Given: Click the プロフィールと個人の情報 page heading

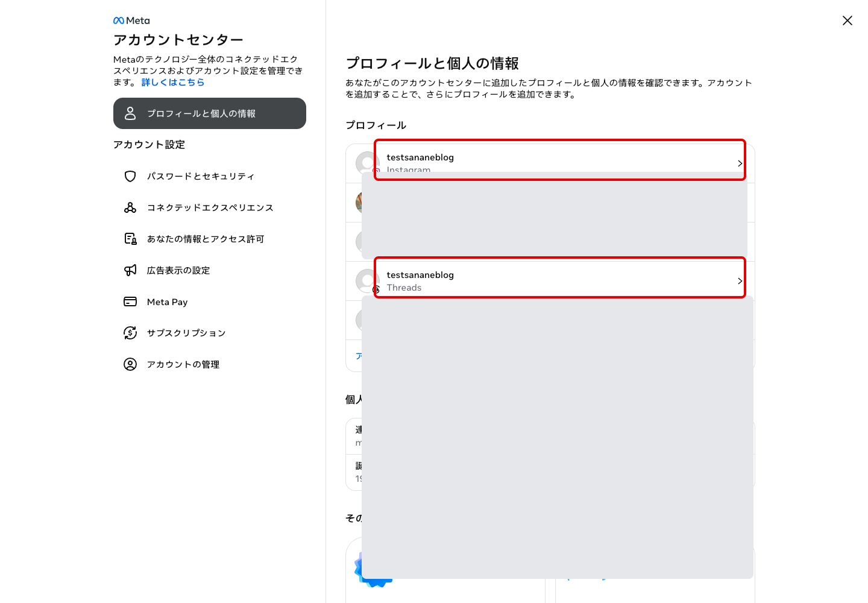Looking at the screenshot, I should 432,63.
